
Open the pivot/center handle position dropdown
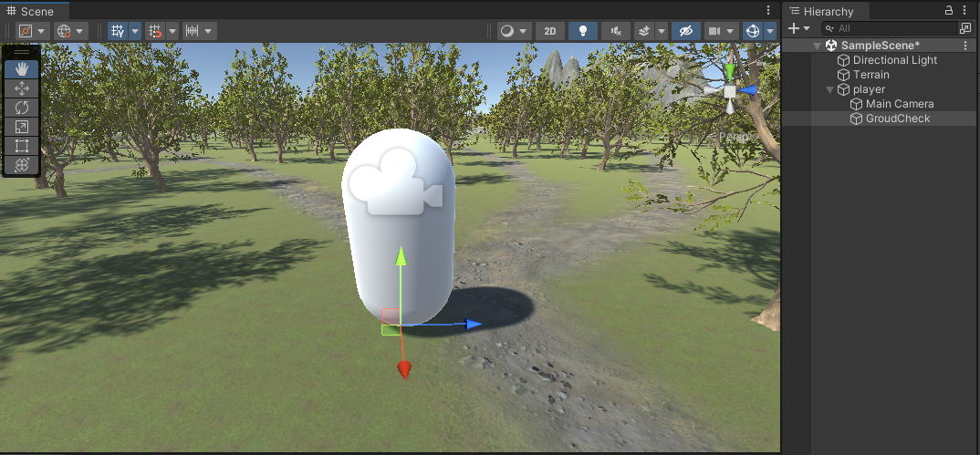33,31
